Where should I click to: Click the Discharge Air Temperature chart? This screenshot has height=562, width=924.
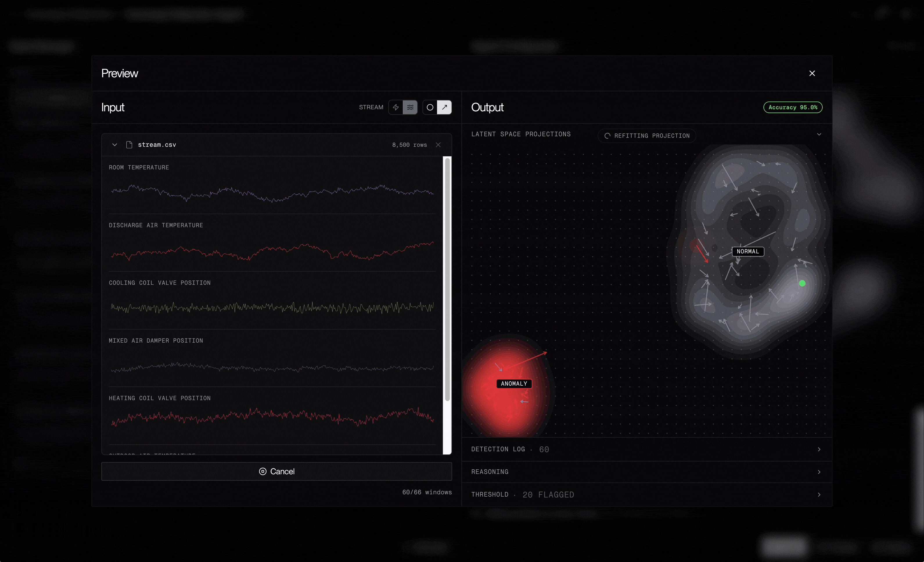point(272,250)
